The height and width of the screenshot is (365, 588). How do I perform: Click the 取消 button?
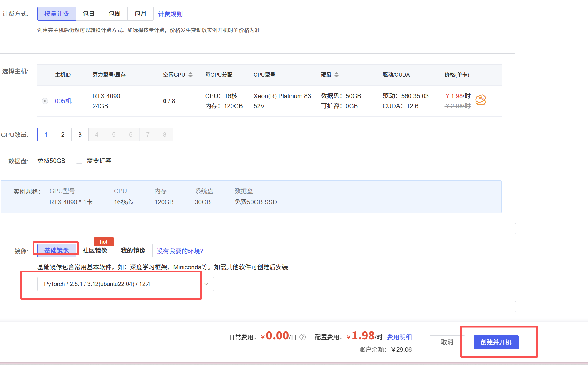(447, 342)
